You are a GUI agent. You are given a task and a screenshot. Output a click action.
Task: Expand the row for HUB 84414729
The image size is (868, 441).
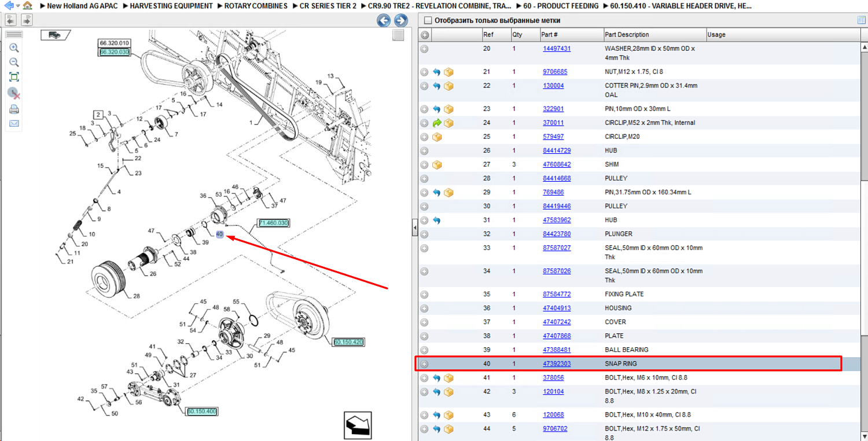click(424, 151)
